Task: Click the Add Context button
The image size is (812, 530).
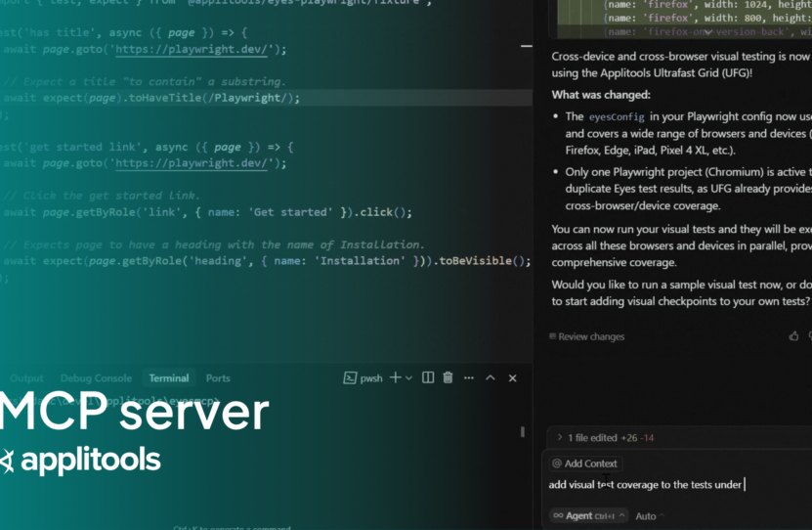Action: (x=584, y=464)
